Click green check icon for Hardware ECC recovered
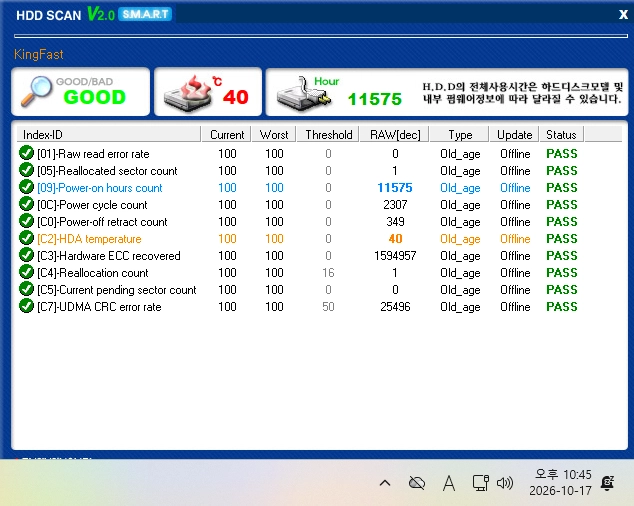This screenshot has width=634, height=506. coord(26,255)
